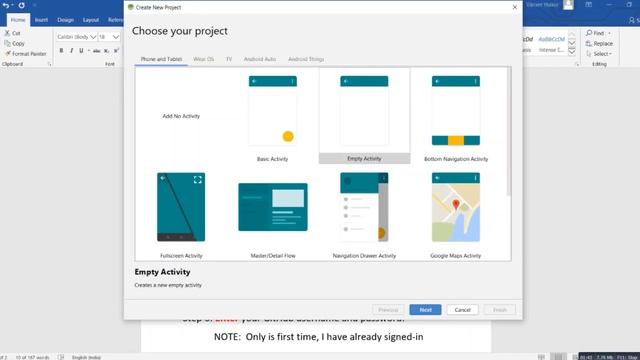Click the English language status bar entry

point(86,357)
